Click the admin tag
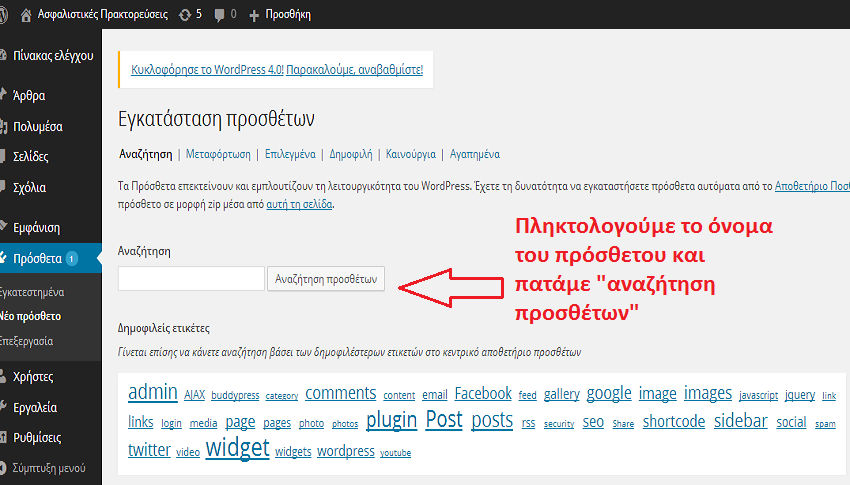 click(x=153, y=392)
